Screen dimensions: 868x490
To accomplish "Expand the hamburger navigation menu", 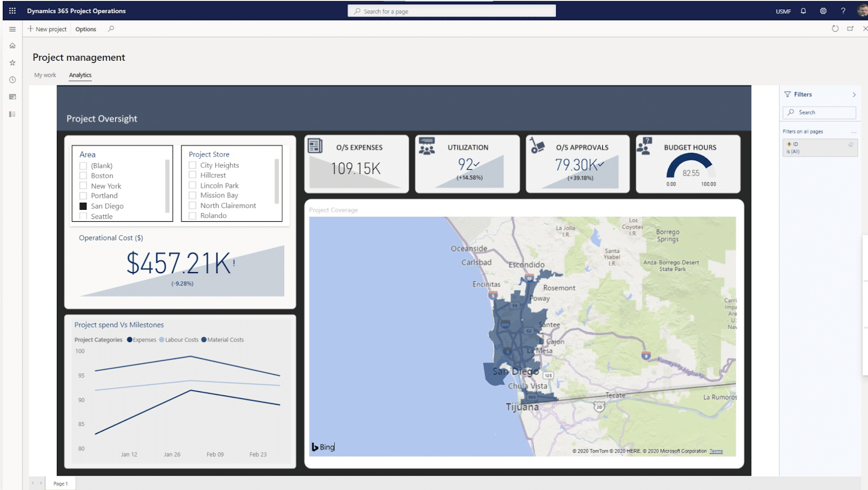I will tap(12, 29).
